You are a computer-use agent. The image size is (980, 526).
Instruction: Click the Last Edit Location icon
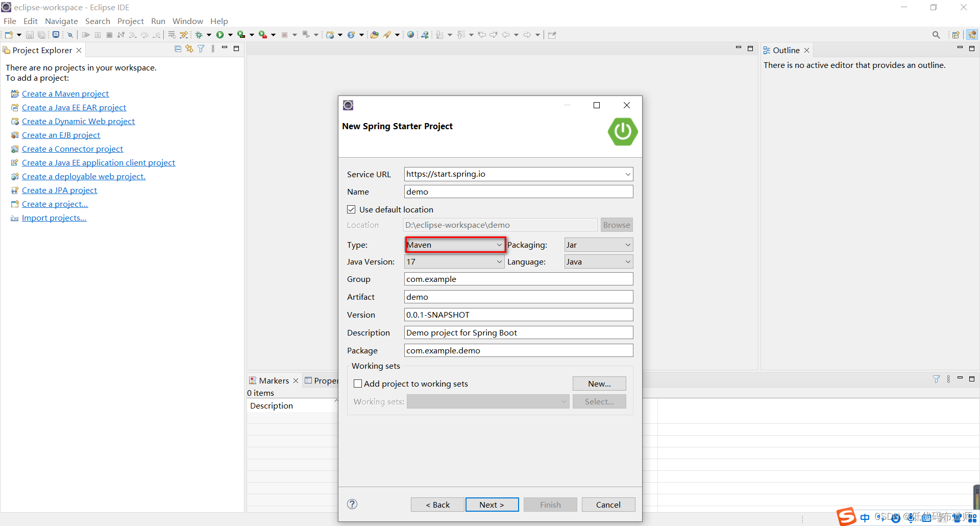482,35
